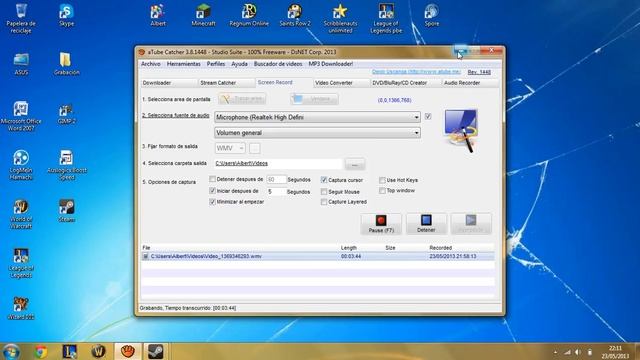Expand the Microphone audio source dropdown
Image resolution: width=640 pixels, height=360 pixels.
[x=416, y=117]
